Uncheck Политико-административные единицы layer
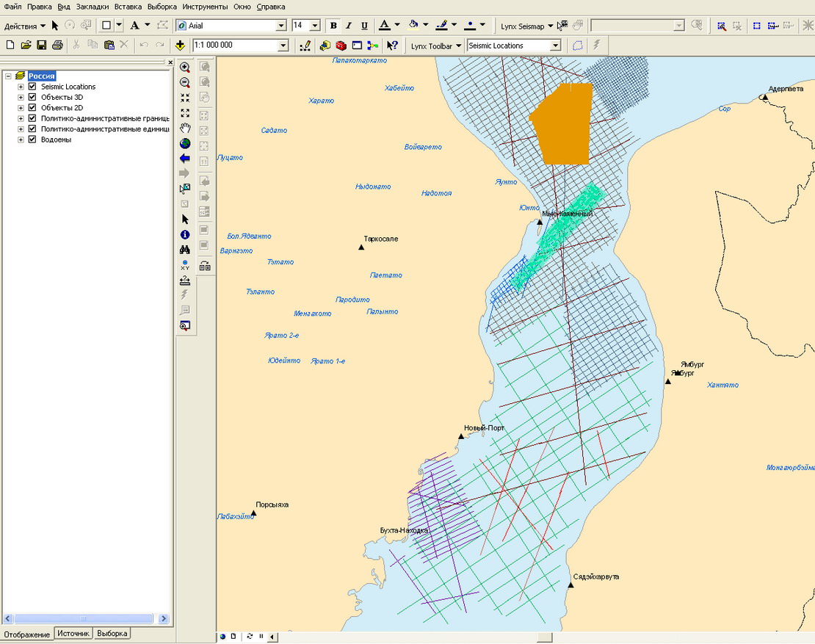Screen dimensions: 815x644 point(32,129)
